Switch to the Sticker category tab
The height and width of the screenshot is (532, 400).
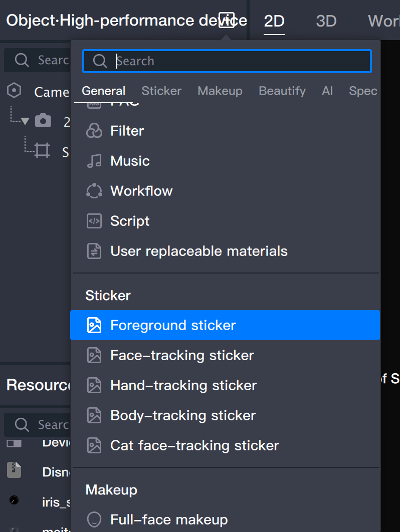[x=161, y=91]
